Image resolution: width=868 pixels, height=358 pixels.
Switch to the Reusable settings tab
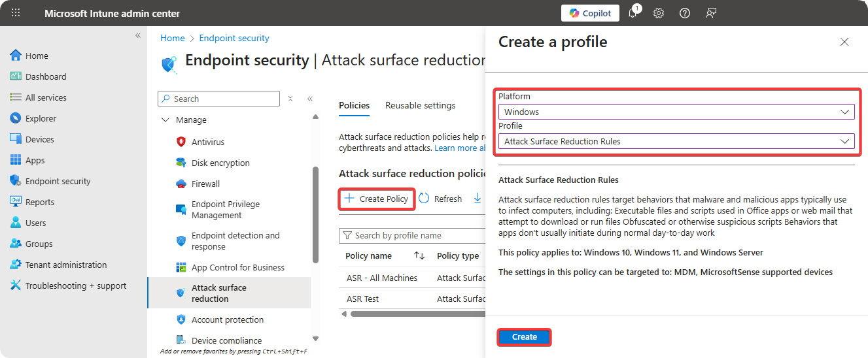click(x=420, y=105)
